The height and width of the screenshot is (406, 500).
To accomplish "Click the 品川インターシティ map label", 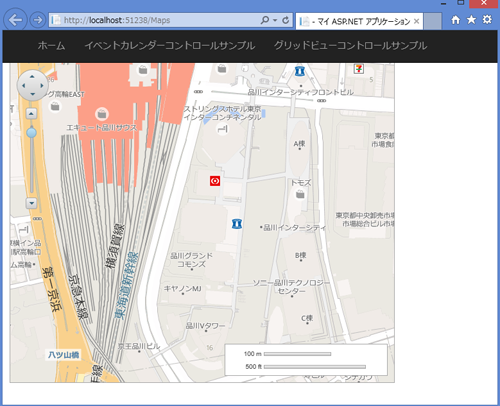I will pos(294,228).
